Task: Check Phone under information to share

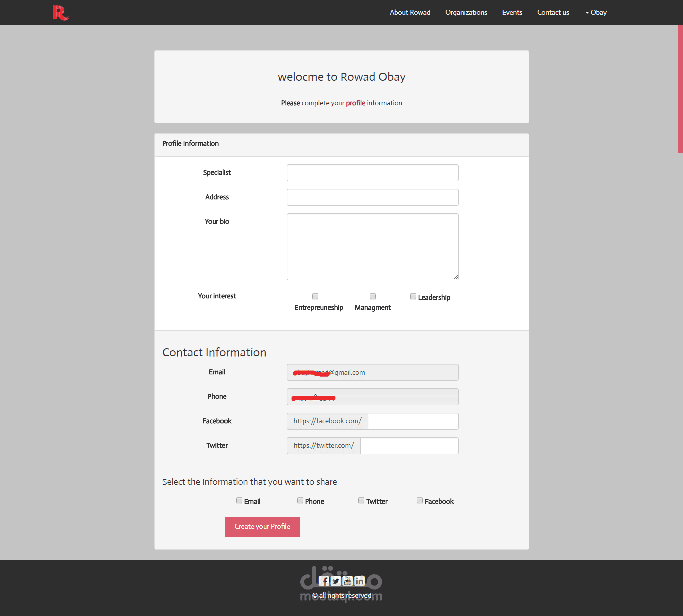Action: coord(300,500)
